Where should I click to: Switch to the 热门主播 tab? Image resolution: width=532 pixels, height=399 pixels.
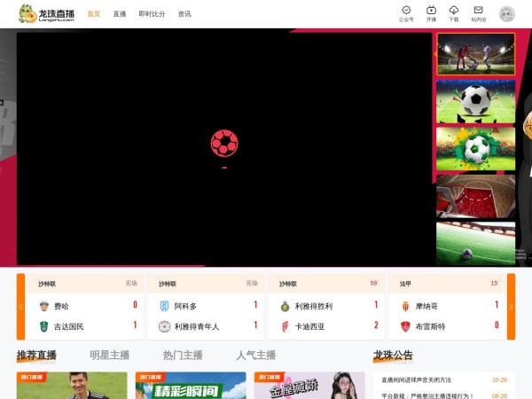click(183, 355)
